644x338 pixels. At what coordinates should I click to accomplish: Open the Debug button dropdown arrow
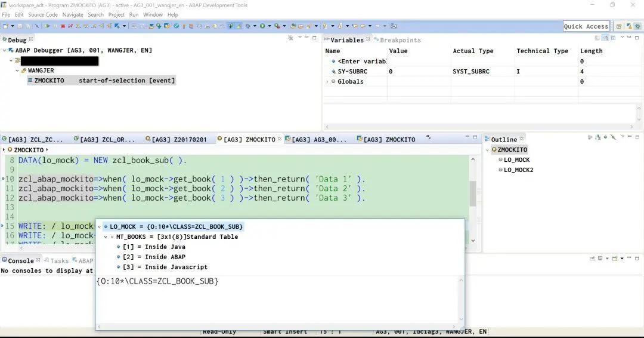[255, 26]
